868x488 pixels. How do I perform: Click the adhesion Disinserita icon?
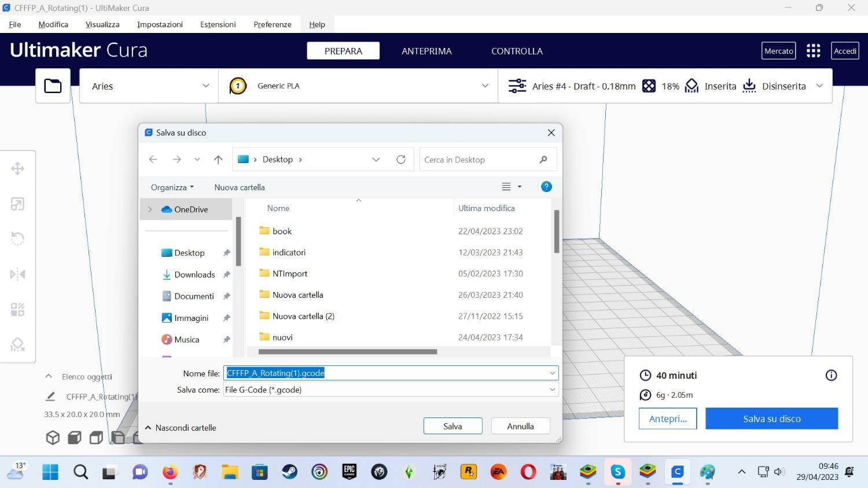point(749,86)
